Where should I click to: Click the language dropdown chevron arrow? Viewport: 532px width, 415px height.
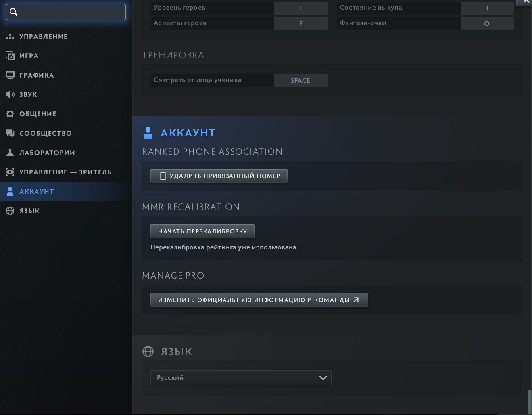[323, 378]
